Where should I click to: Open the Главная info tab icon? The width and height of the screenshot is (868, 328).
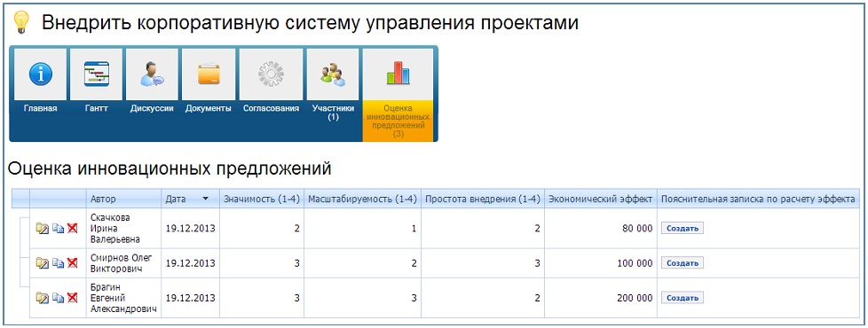pos(41,74)
